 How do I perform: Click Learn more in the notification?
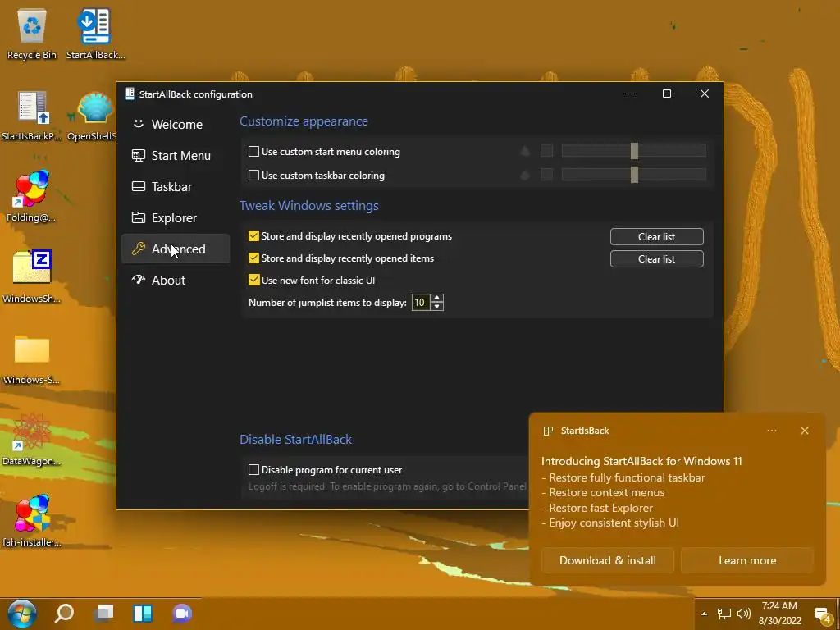click(x=747, y=560)
